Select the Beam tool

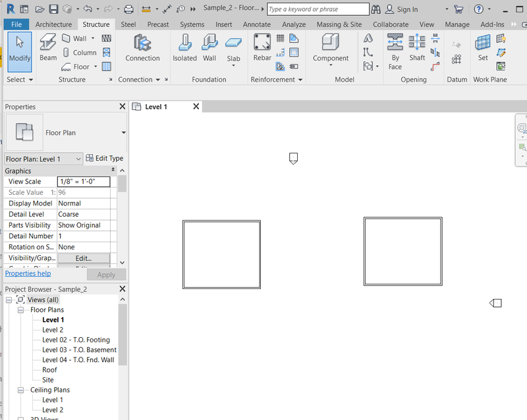47,48
